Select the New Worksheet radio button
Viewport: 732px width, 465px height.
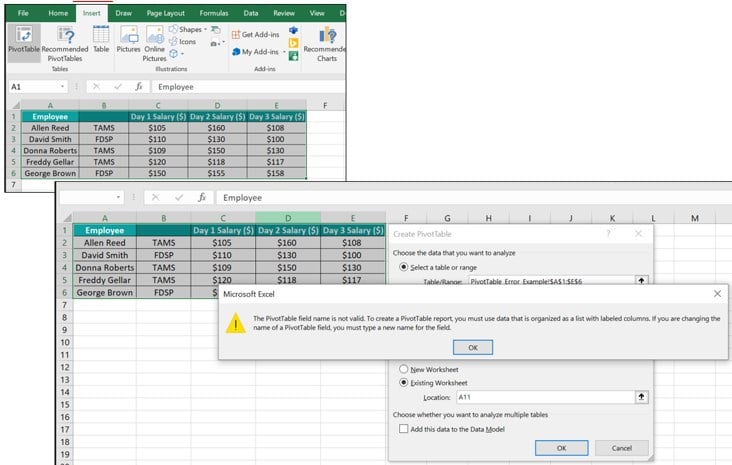coord(404,369)
